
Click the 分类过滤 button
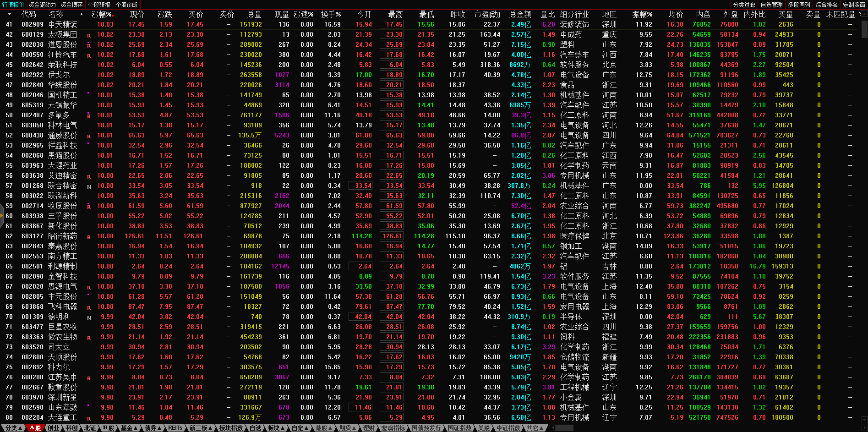pyautogui.click(x=744, y=5)
